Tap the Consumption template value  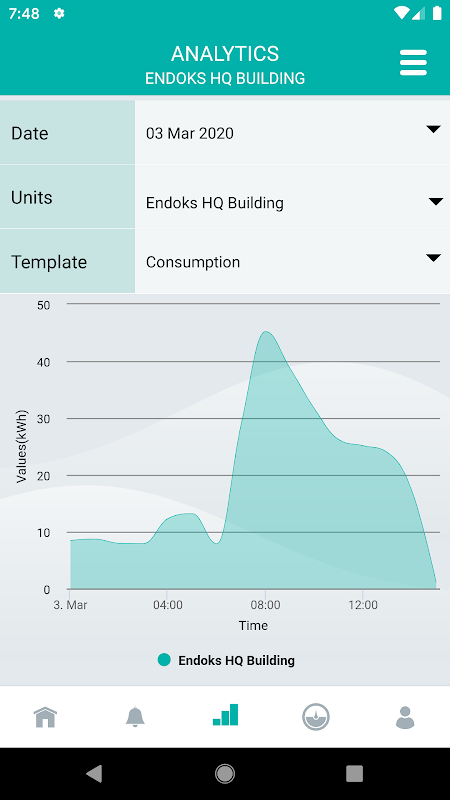click(193, 262)
